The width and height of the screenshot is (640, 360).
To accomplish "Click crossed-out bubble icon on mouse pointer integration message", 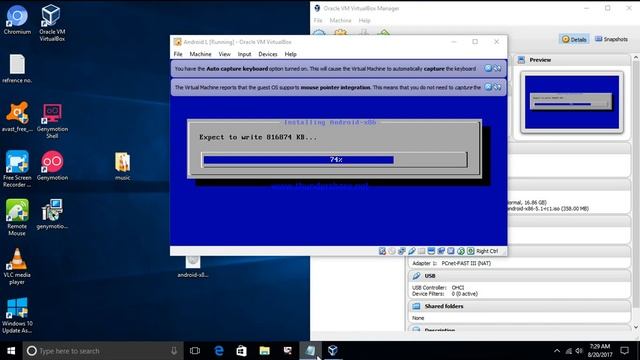I will click(x=497, y=87).
